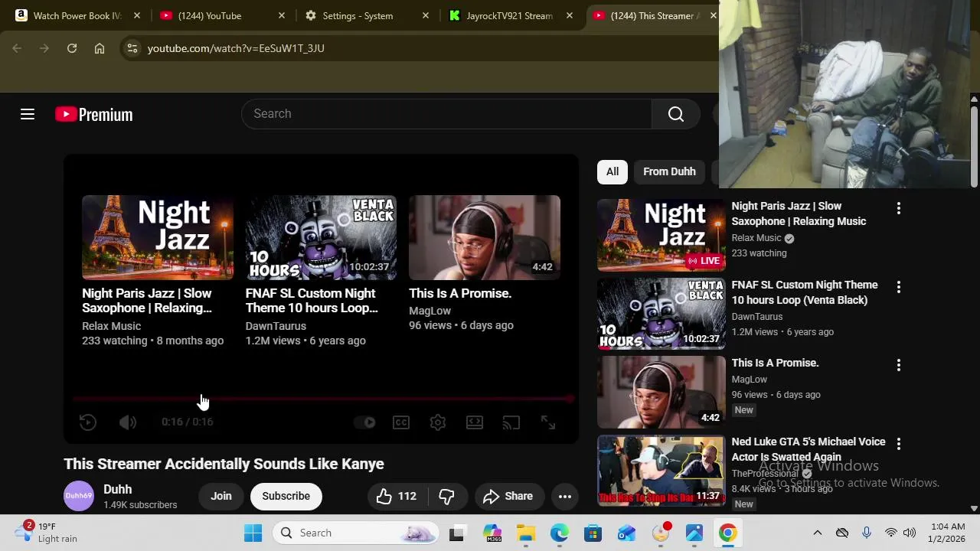Enter full screen mode
The height and width of the screenshot is (551, 980).
point(548,422)
